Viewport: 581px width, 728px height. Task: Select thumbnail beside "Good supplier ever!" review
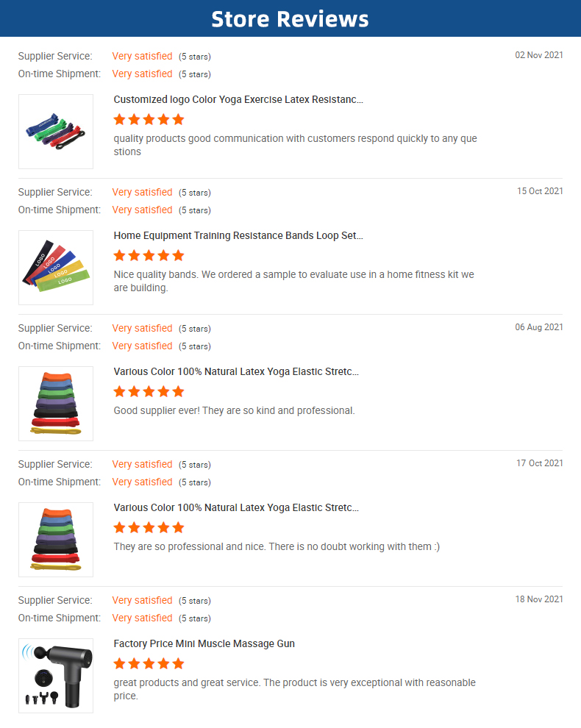56,404
